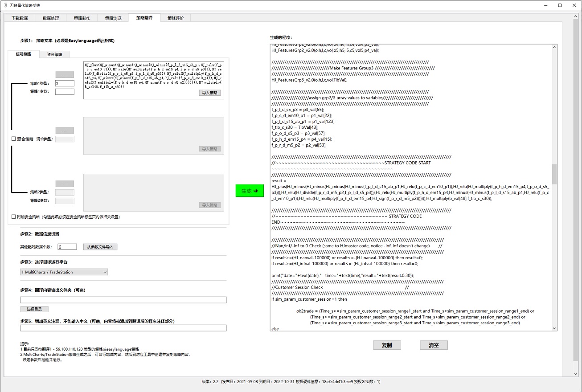
Task: Click the 选择目录 button
Action: click(34, 309)
